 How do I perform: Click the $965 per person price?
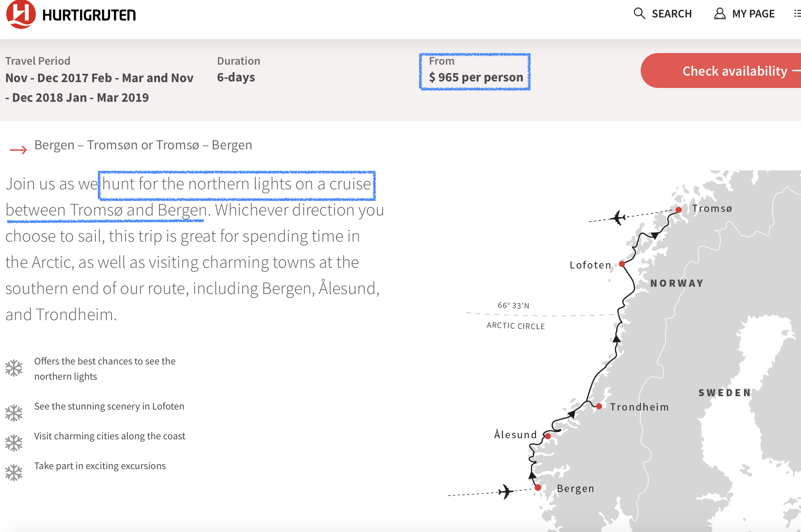pos(476,77)
